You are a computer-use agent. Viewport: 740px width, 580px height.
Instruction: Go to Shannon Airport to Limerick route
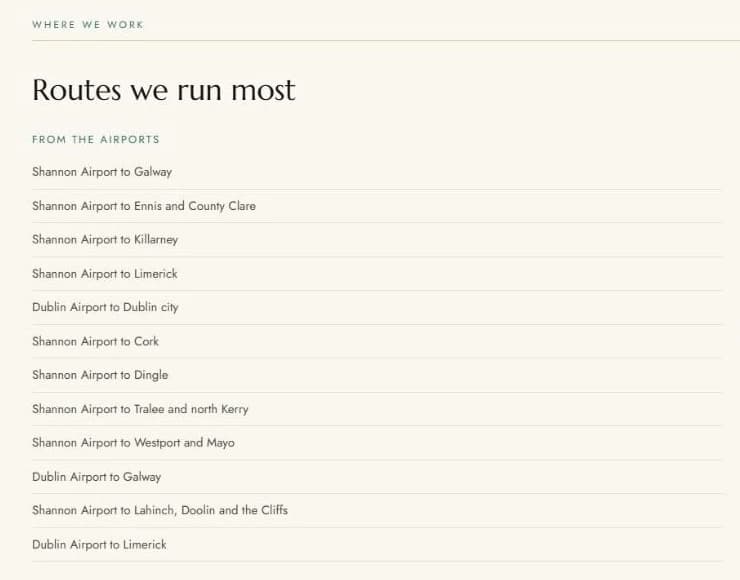tap(105, 274)
